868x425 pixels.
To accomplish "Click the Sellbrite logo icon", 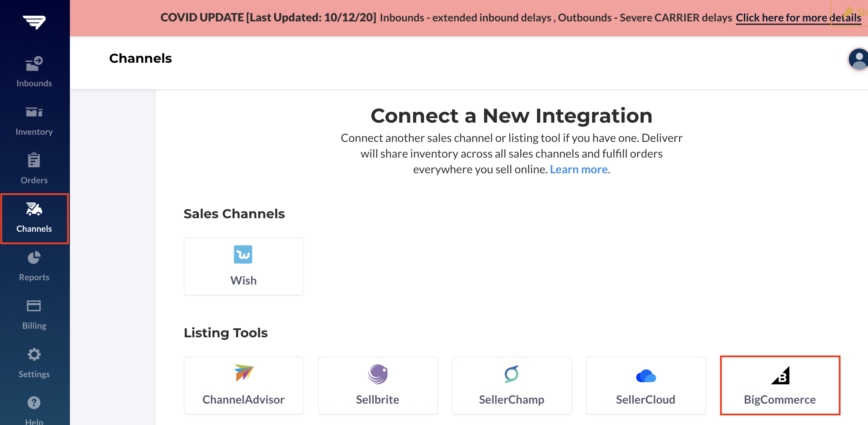I will coord(378,374).
